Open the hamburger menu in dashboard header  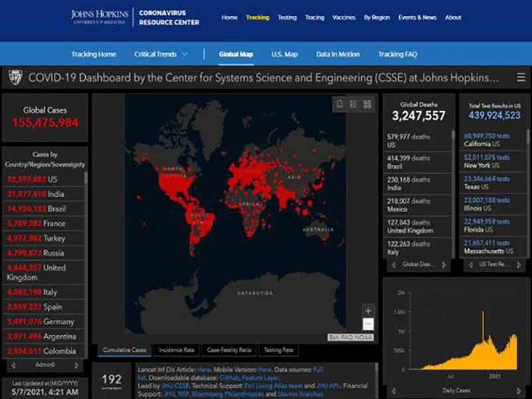[520, 78]
